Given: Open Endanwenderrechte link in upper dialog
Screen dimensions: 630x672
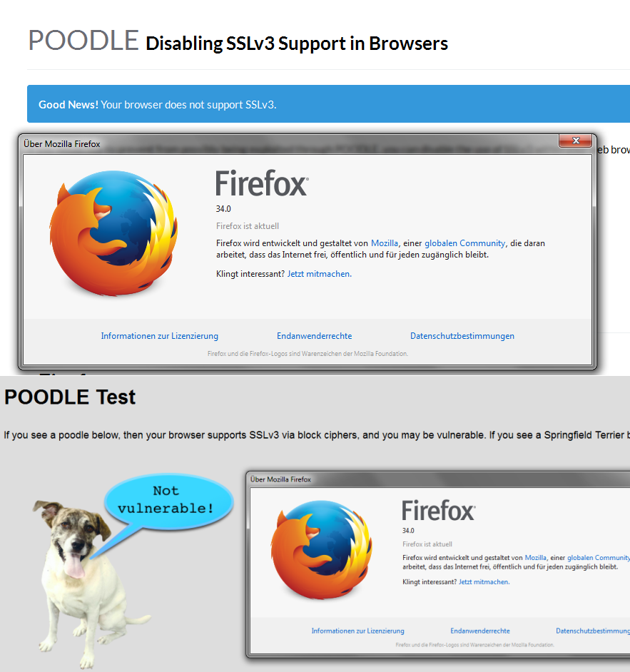Looking at the screenshot, I should tap(314, 336).
